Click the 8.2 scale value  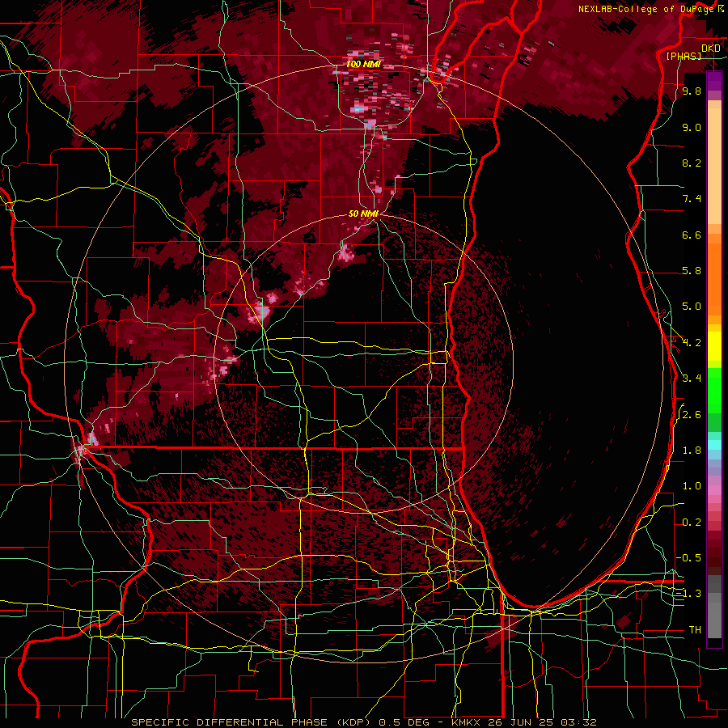[692, 163]
